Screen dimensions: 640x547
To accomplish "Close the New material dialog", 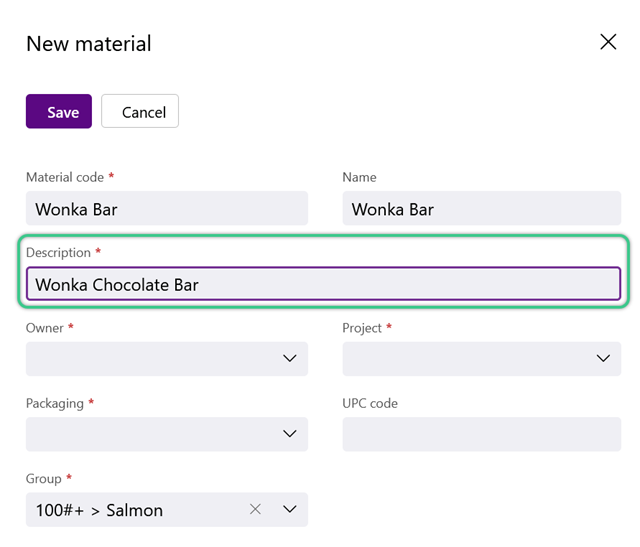I will coord(608,42).
